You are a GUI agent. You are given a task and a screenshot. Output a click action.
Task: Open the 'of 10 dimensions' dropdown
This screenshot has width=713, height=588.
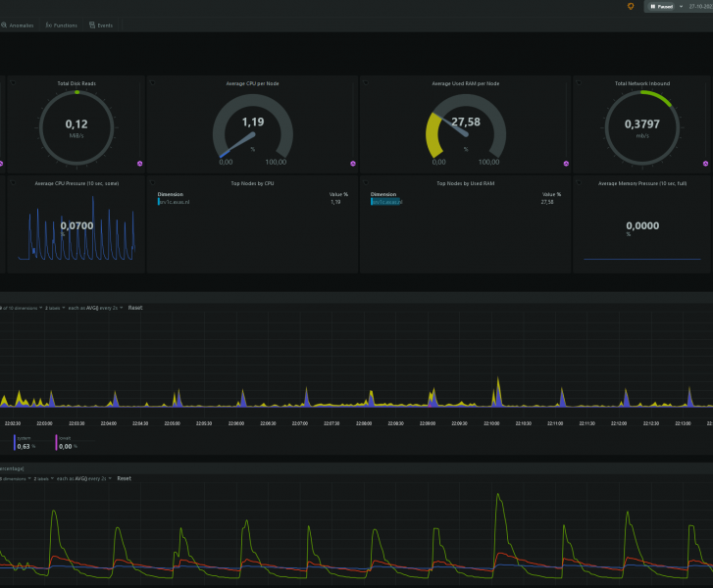[x=21, y=308]
